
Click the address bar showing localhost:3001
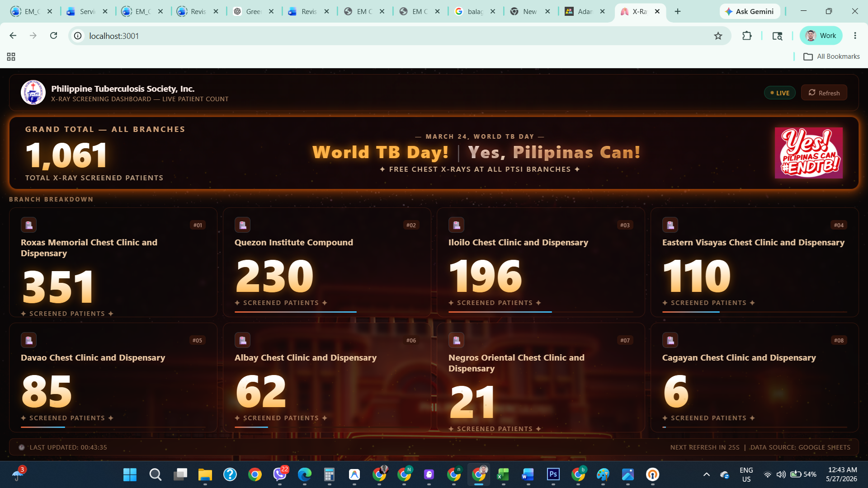pyautogui.click(x=400, y=36)
